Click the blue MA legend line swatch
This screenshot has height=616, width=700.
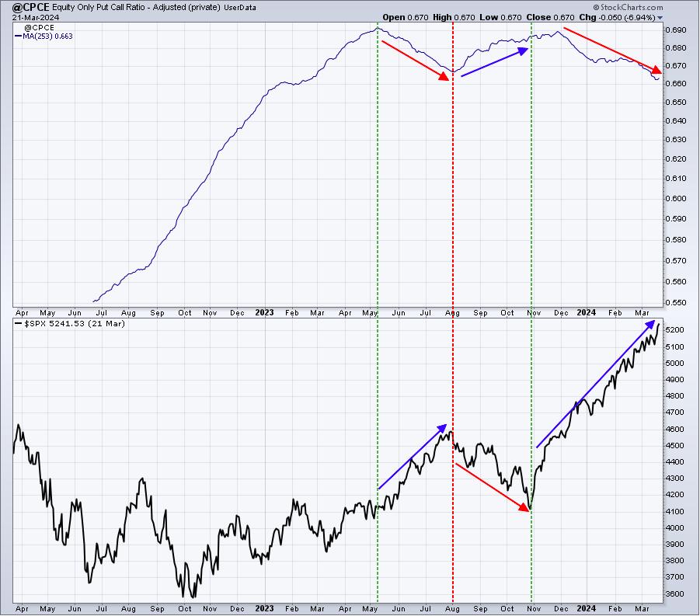click(19, 37)
